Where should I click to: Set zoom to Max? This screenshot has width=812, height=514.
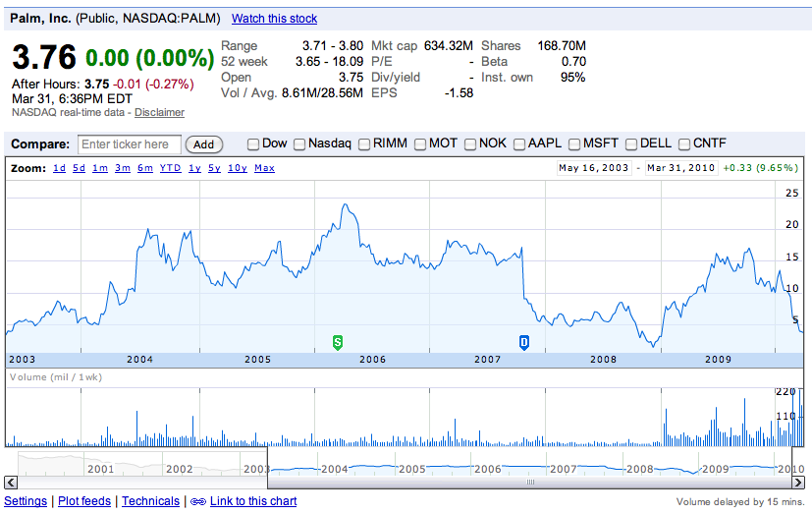[264, 168]
